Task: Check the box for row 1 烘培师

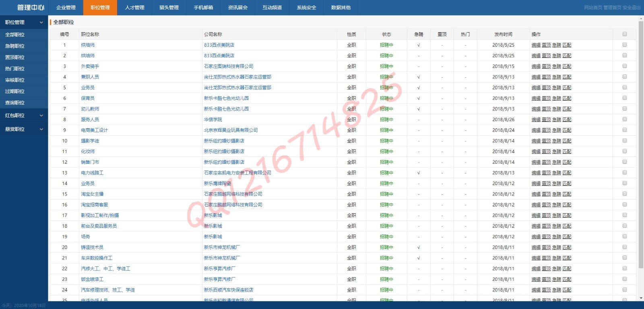Action: [x=625, y=45]
